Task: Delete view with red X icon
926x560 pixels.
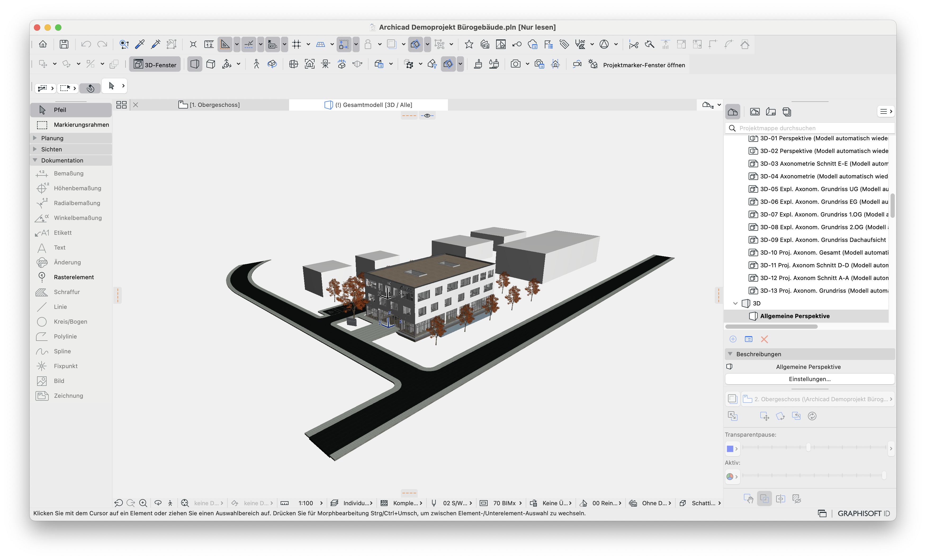Action: click(x=764, y=339)
